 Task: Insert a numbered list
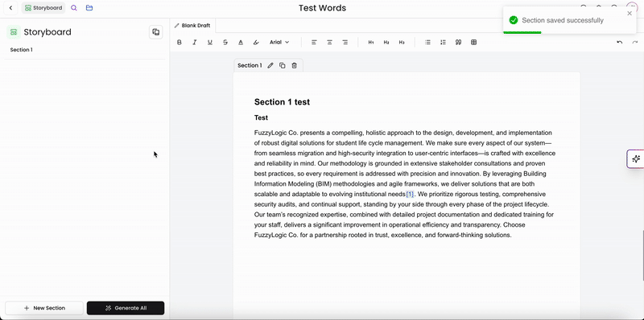(x=443, y=43)
